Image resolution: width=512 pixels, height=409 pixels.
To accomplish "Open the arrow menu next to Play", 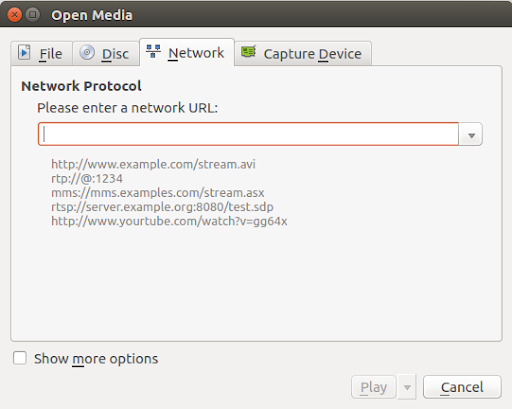I will [407, 387].
